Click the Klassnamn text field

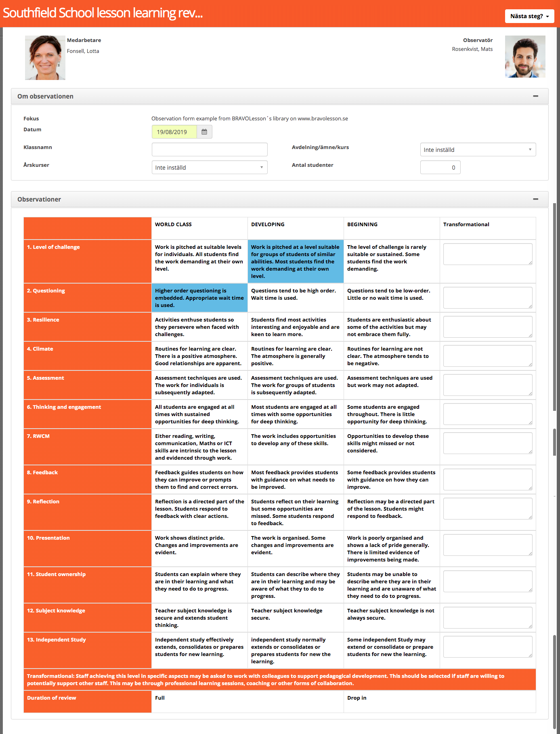(x=209, y=149)
